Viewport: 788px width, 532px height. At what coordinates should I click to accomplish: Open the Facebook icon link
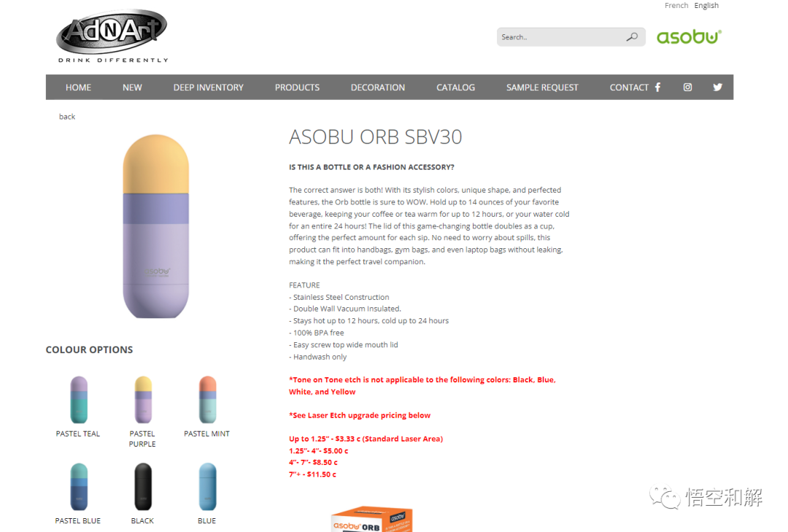(x=657, y=87)
